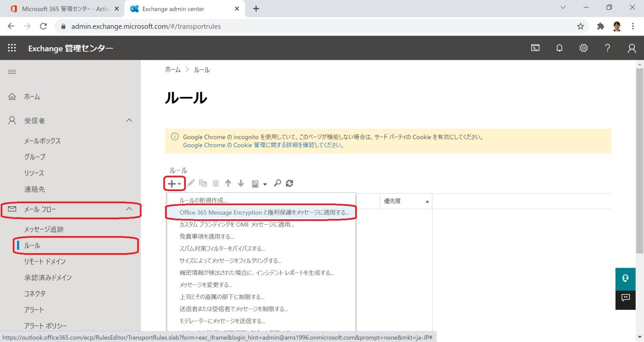Open notifications via the bell icon
This screenshot has height=342, width=644.
559,48
